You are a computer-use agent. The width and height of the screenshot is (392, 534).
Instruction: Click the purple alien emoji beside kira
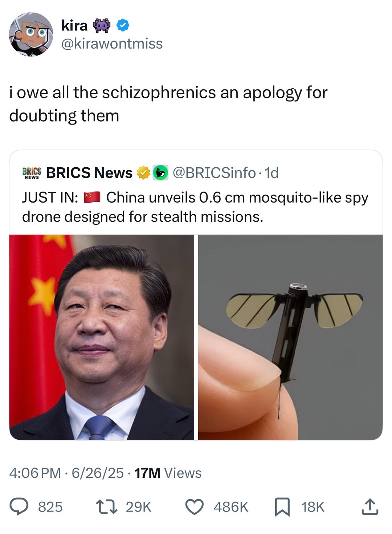tap(102, 25)
